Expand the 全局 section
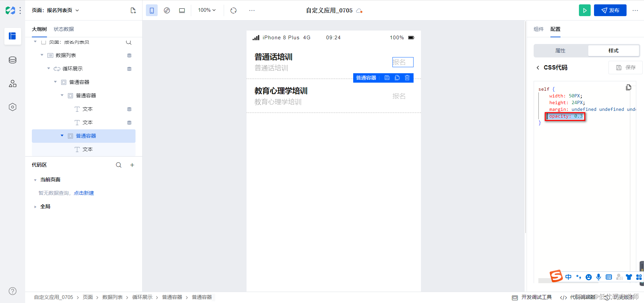The image size is (644, 303). point(35,207)
